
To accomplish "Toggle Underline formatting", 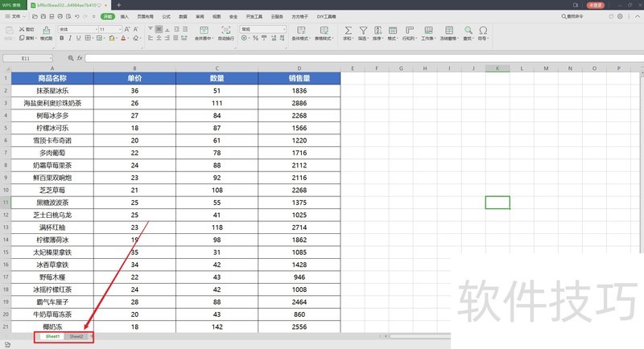I will click(78, 38).
